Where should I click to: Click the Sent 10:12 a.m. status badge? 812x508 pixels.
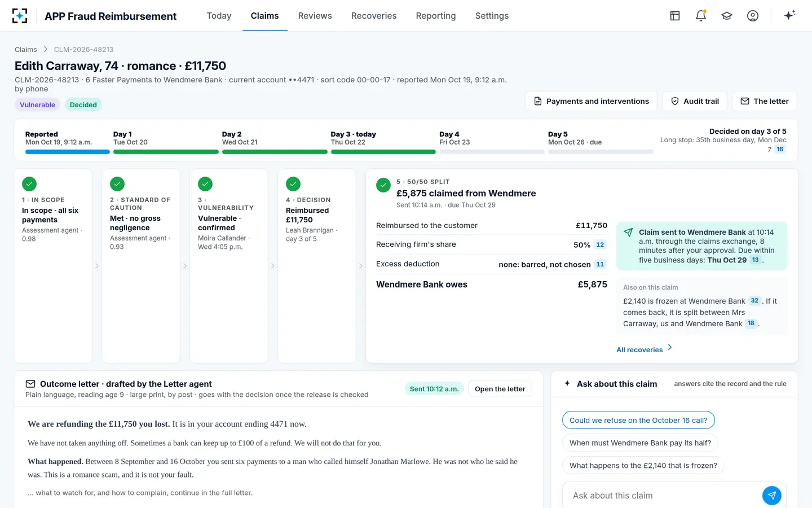coord(434,389)
